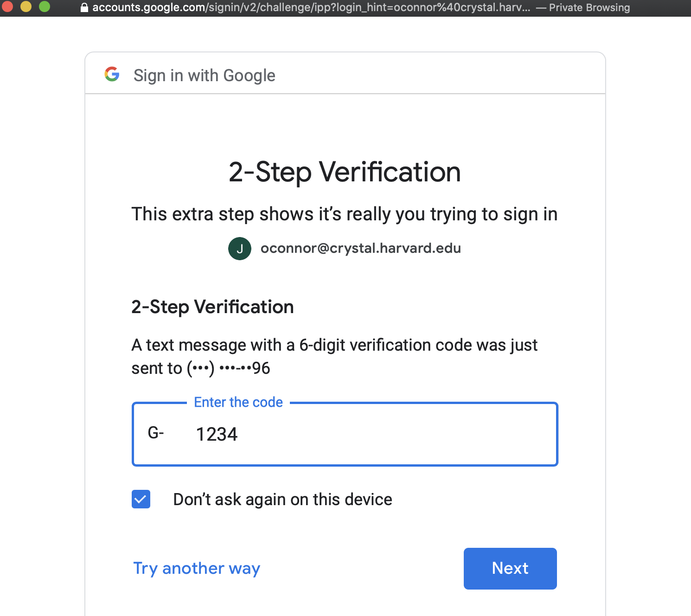691x616 pixels.
Task: Click the Sign in with Google header text
Action: tap(204, 76)
